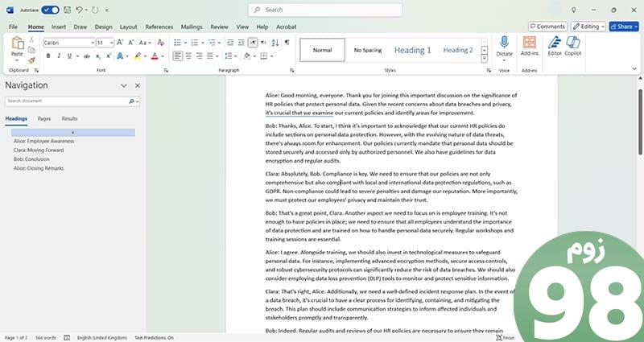Open the Add-ins gallery icon
644x342 pixels.
530,43
